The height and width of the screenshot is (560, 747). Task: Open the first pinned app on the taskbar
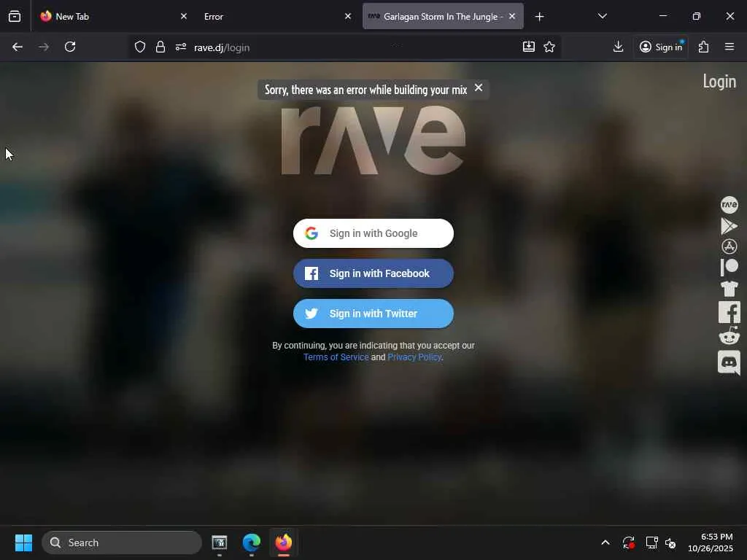pyautogui.click(x=219, y=542)
